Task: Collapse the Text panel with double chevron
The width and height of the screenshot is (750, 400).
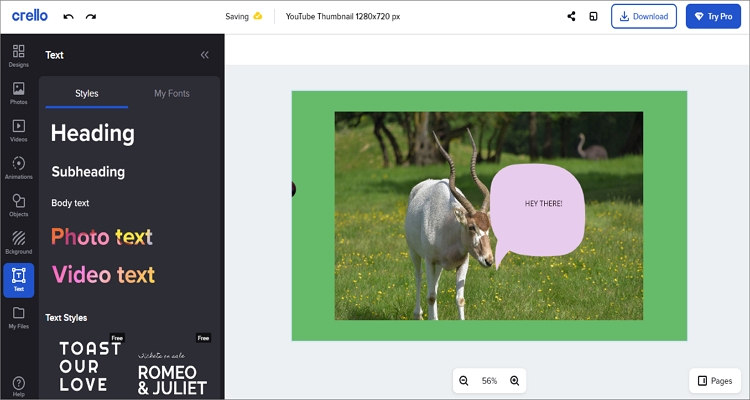Action: [205, 55]
